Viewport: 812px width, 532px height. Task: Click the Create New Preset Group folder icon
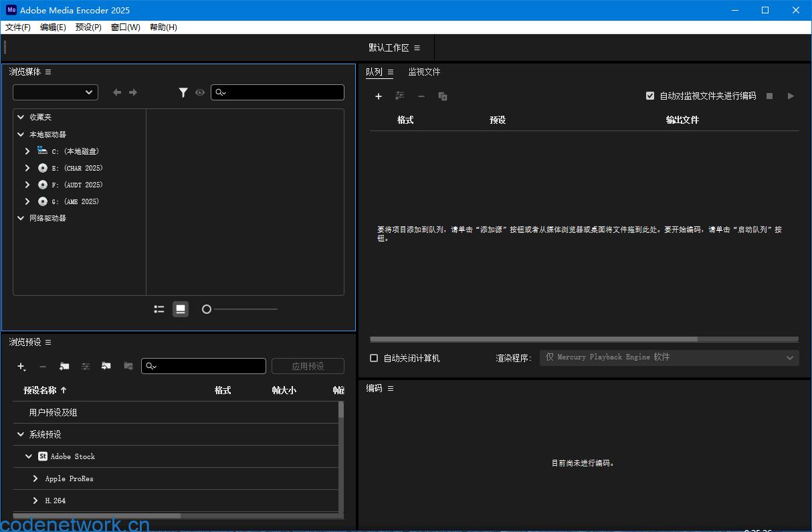click(64, 367)
